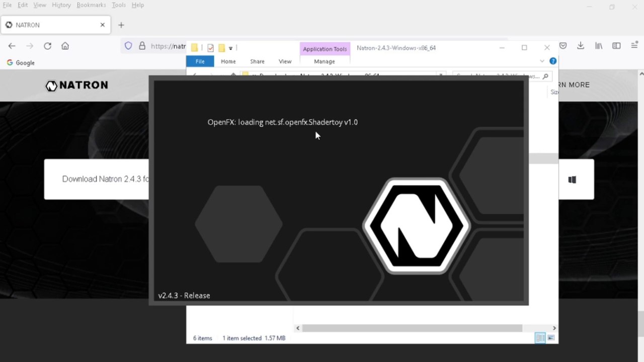Open a new Firefox tab
The height and width of the screenshot is (362, 644).
pyautogui.click(x=121, y=25)
